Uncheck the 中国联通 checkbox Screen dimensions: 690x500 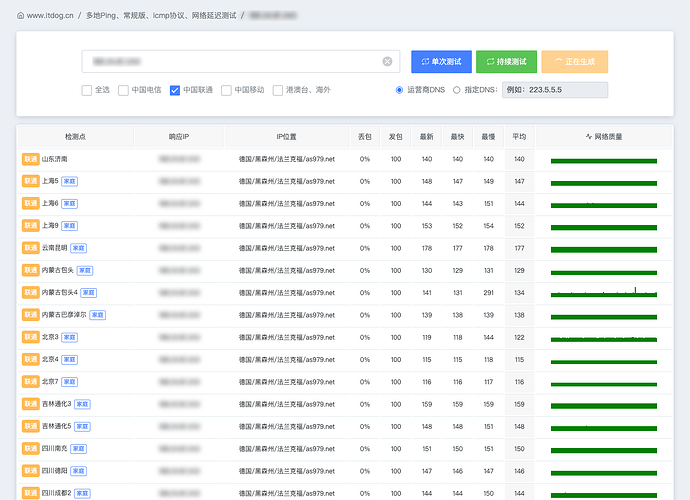(175, 90)
